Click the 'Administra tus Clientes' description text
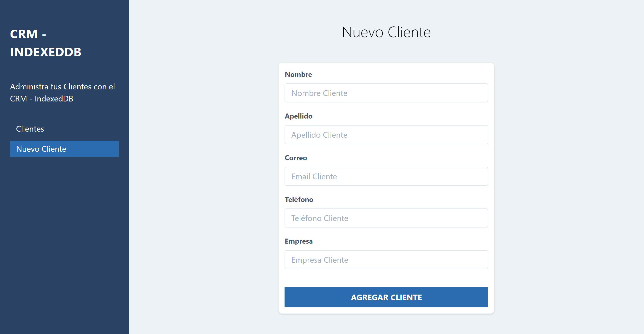 [62, 93]
